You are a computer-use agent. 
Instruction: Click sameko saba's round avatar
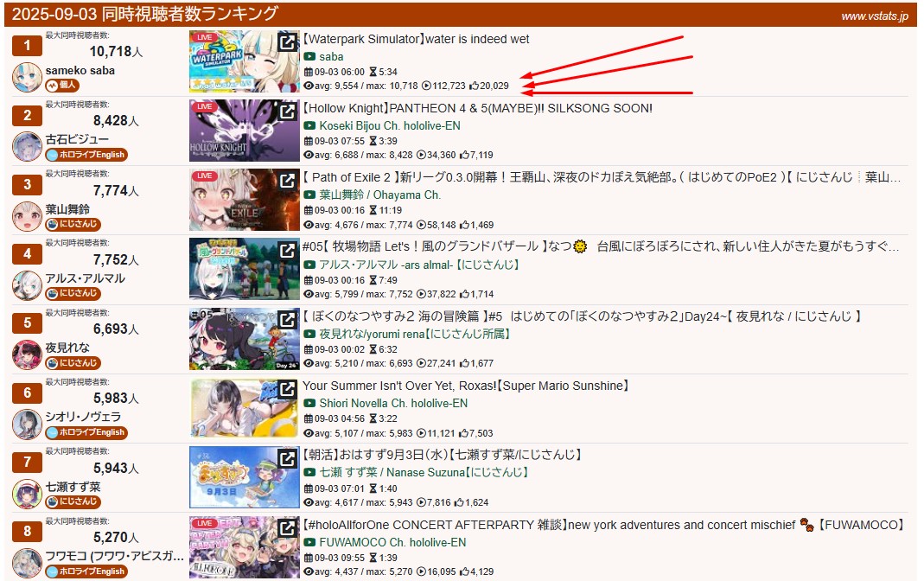click(27, 78)
